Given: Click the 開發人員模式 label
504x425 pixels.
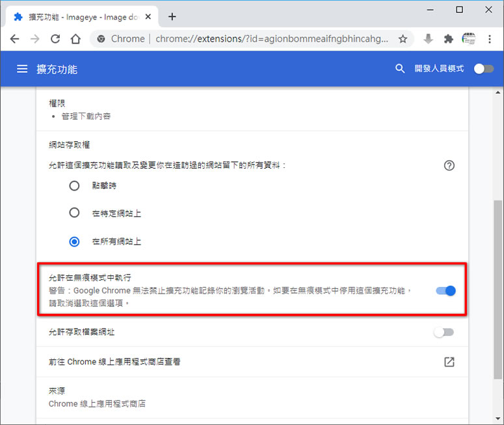Looking at the screenshot, I should coord(439,68).
